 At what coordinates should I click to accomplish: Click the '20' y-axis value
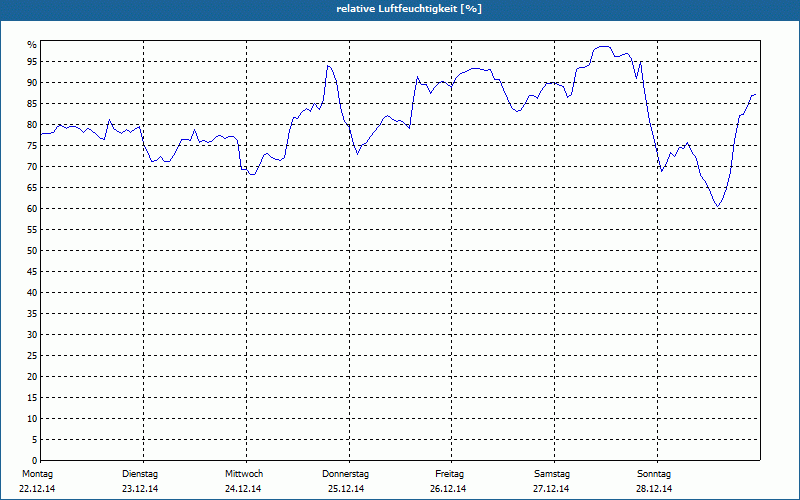coord(32,377)
